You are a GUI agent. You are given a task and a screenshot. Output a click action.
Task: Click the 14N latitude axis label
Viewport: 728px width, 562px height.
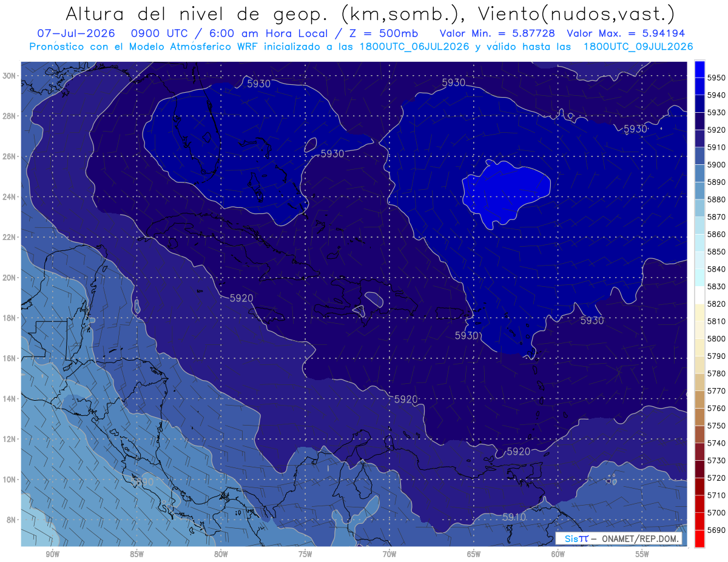tap(10, 398)
